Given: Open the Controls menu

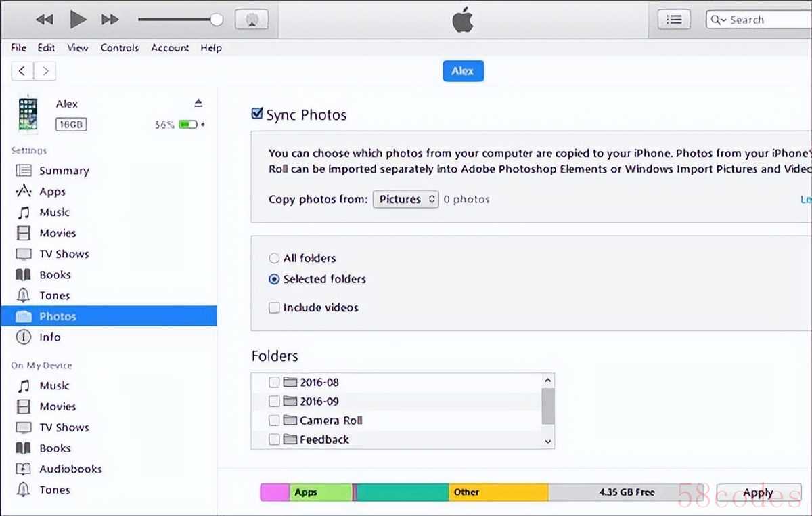Looking at the screenshot, I should [x=120, y=48].
